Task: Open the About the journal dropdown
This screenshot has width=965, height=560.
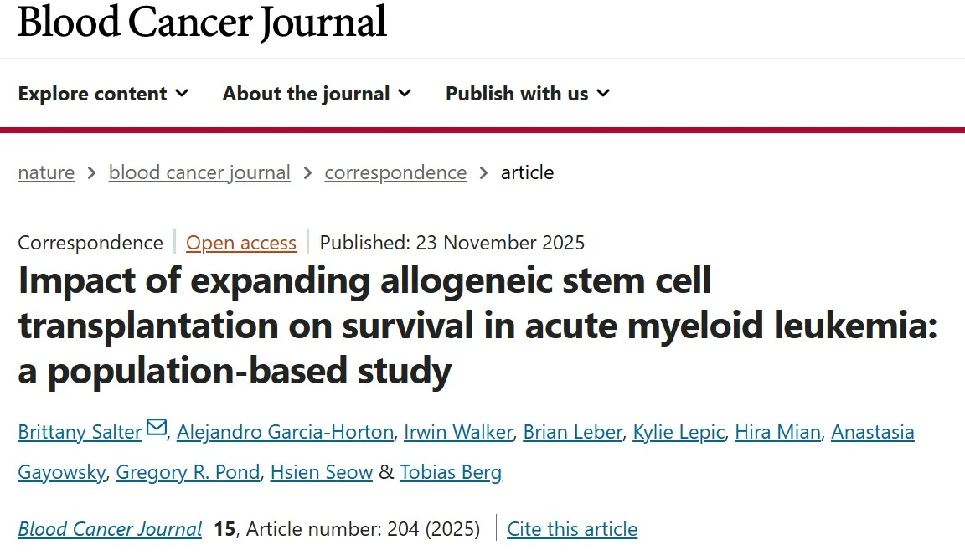Action: pyautogui.click(x=317, y=94)
